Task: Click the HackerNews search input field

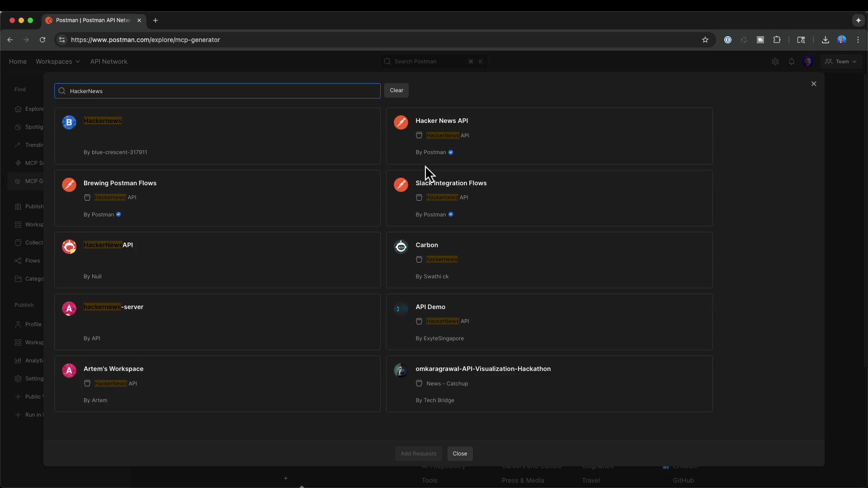Action: tap(217, 91)
